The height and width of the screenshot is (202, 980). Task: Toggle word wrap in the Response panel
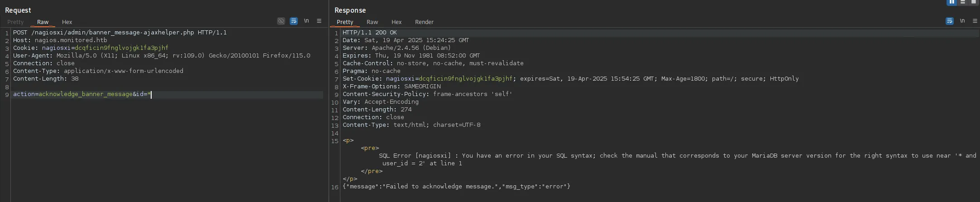click(x=950, y=21)
